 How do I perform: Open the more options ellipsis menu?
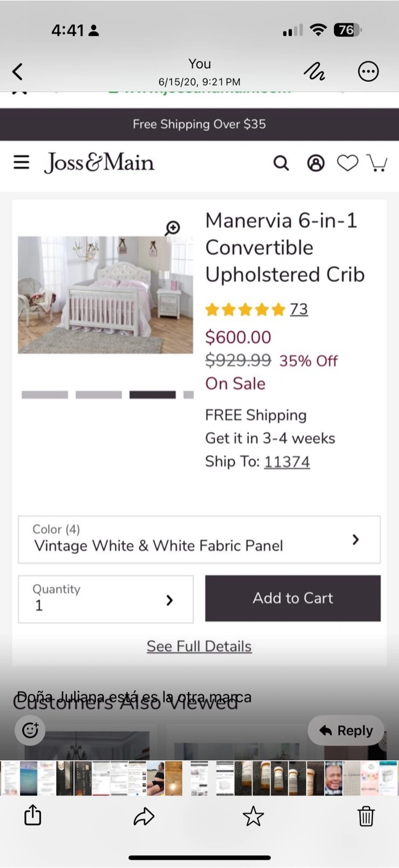(x=368, y=72)
